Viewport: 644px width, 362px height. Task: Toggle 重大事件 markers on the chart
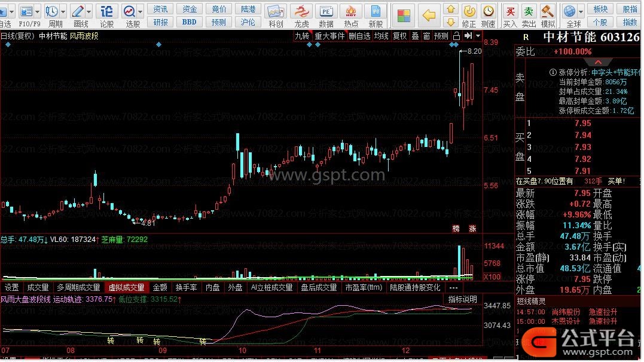tap(329, 36)
